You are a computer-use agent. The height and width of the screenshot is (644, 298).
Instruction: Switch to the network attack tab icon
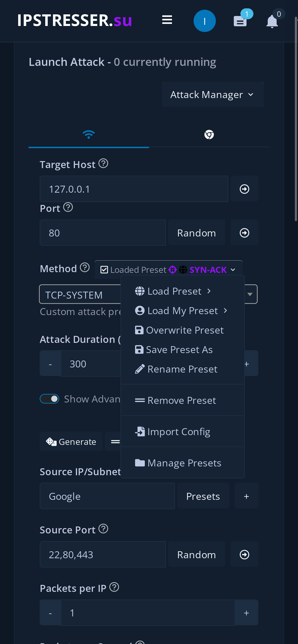89,134
